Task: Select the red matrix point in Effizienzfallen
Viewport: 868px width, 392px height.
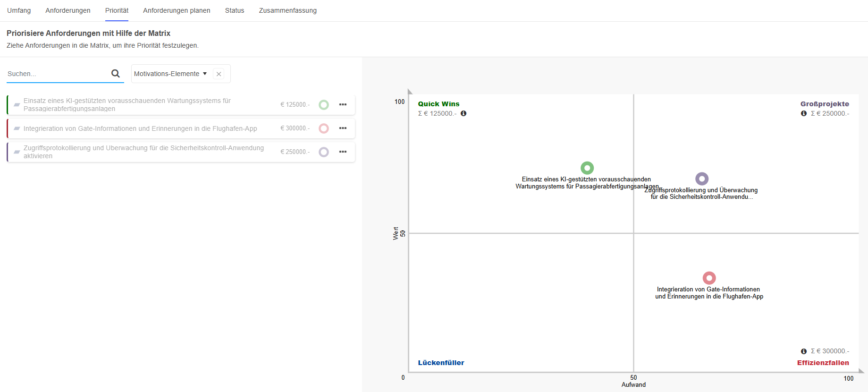Action: 709,278
